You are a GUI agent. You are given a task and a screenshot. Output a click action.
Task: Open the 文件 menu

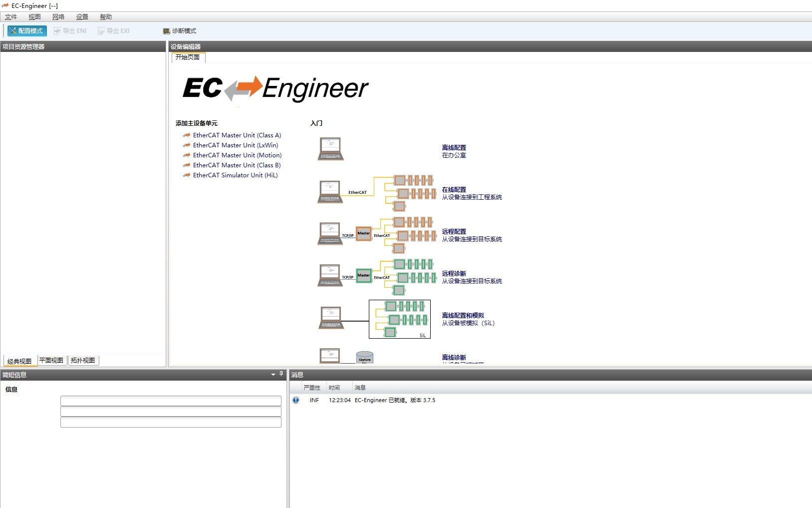[11, 17]
